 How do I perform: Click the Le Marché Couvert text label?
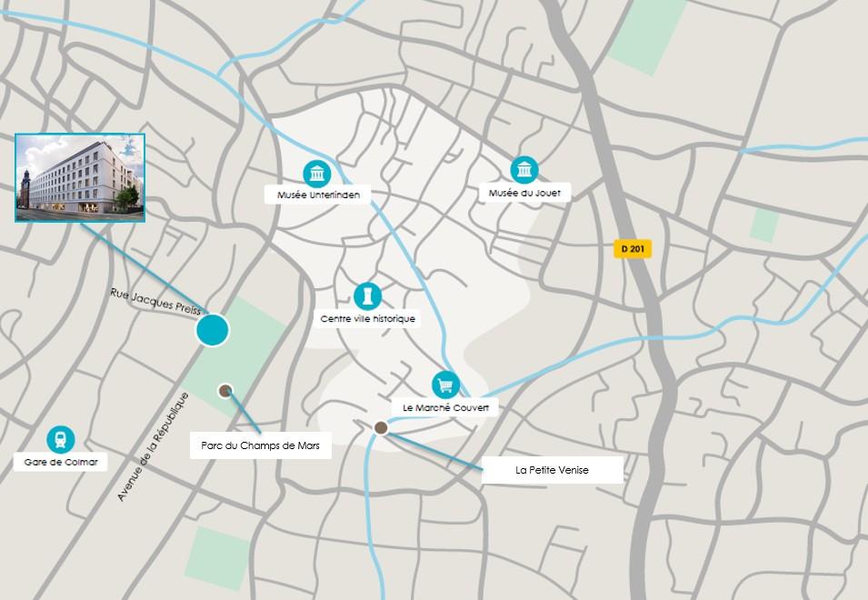pos(445,408)
